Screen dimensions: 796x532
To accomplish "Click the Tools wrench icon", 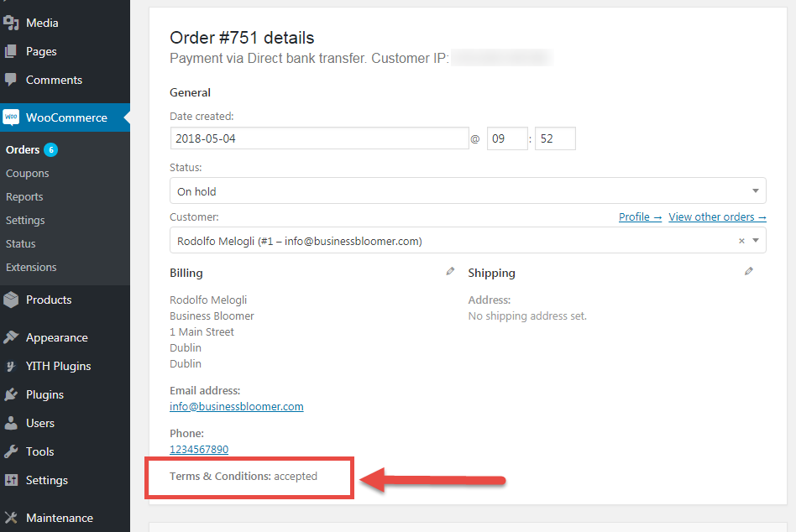I will click(x=11, y=451).
